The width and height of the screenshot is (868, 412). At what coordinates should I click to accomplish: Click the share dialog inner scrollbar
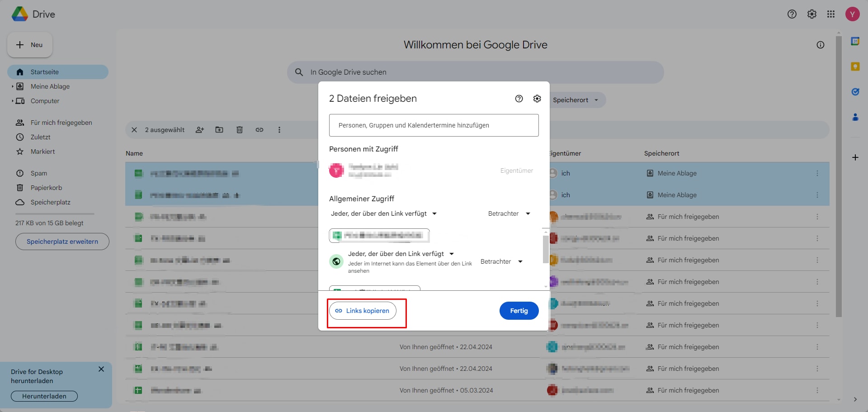pyautogui.click(x=546, y=249)
